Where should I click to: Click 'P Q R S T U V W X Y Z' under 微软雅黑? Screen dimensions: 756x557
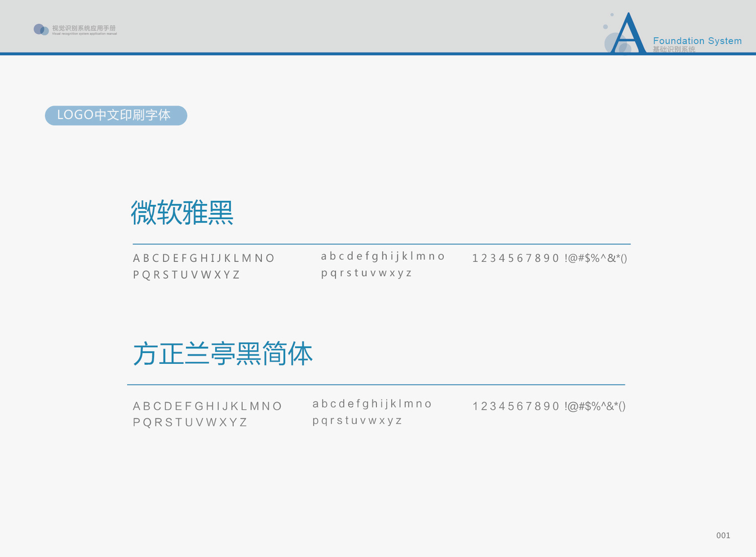coord(187,275)
